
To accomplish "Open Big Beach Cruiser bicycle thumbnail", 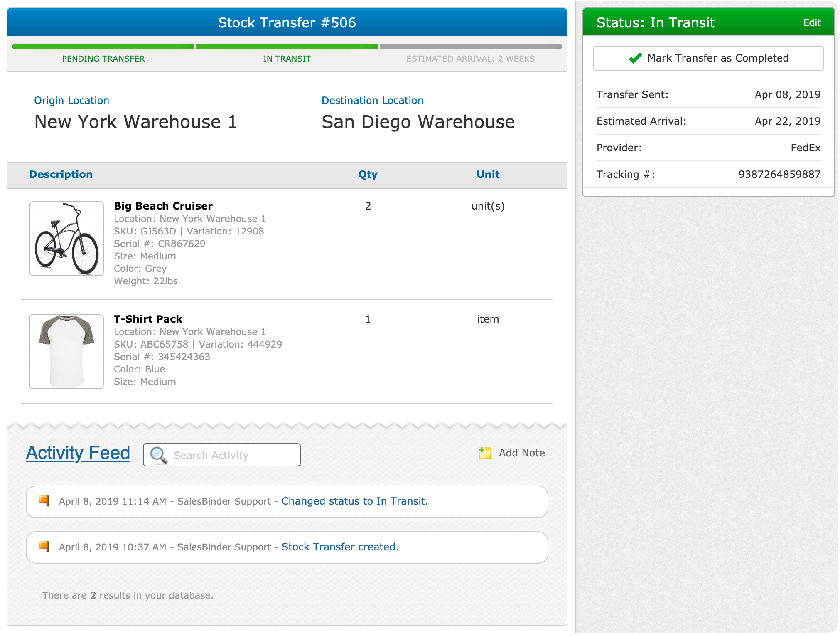I will [x=66, y=239].
